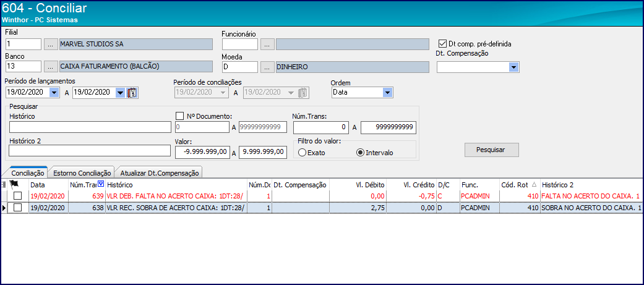Open the filter icon on Núm.Tran column
This screenshot has width=644, height=285.
click(101, 184)
